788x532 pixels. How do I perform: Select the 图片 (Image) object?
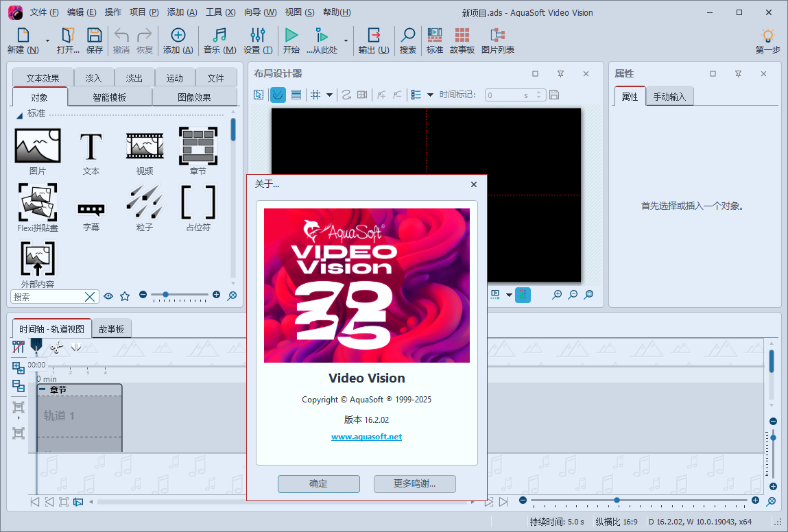pos(38,151)
